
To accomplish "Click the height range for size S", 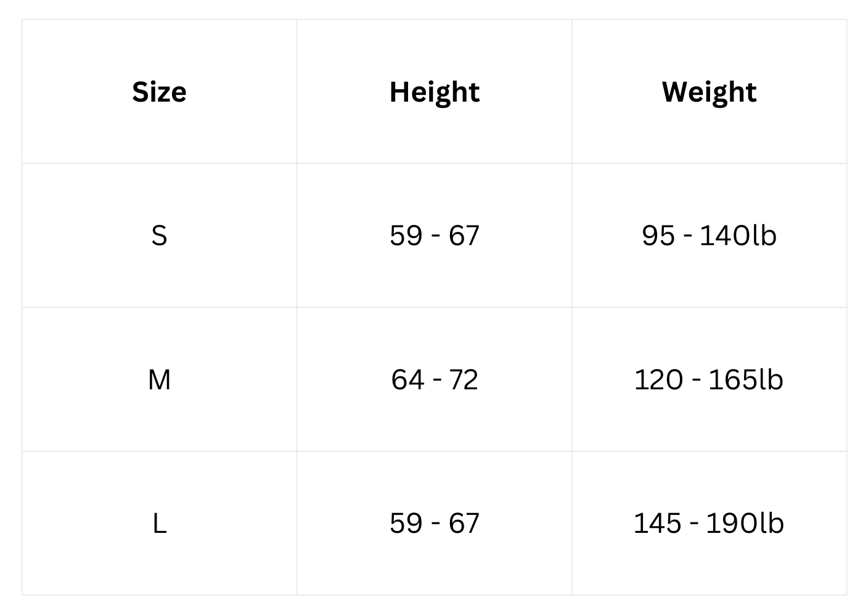I will tap(435, 236).
